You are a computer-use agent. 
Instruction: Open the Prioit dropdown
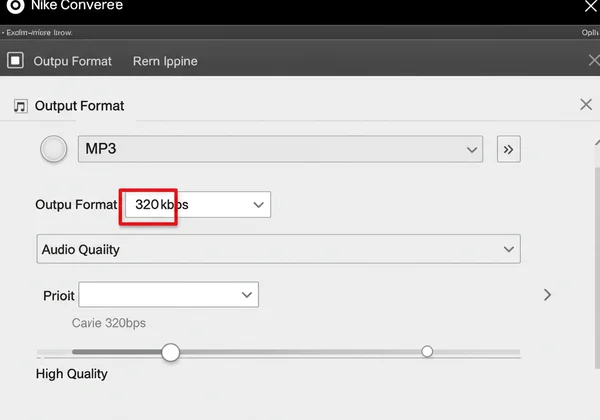[168, 295]
